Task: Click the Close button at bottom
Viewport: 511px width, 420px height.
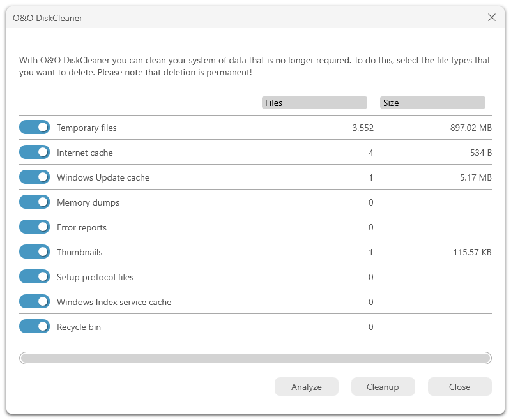Action: pos(459,387)
